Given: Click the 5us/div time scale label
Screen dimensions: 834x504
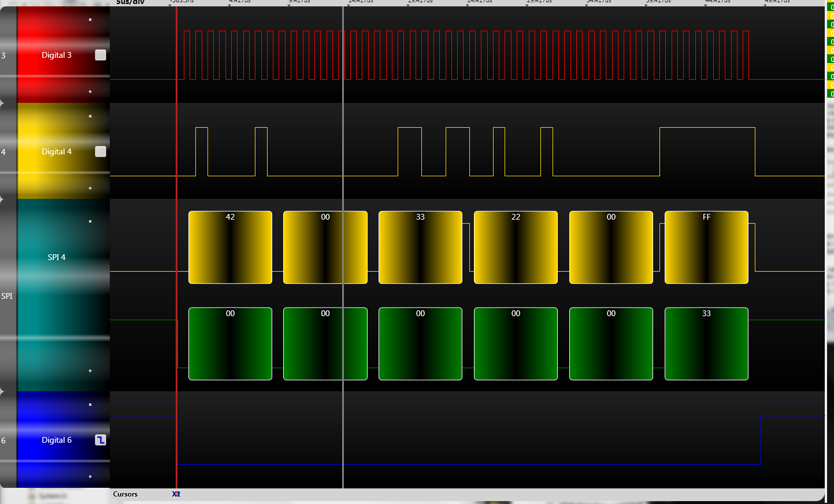Looking at the screenshot, I should pos(130,2).
